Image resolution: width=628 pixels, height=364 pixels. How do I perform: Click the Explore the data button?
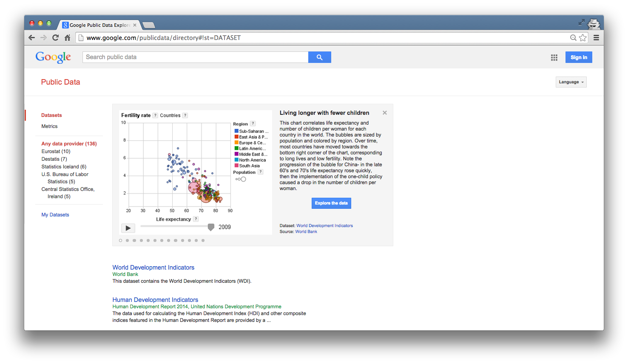[331, 203]
